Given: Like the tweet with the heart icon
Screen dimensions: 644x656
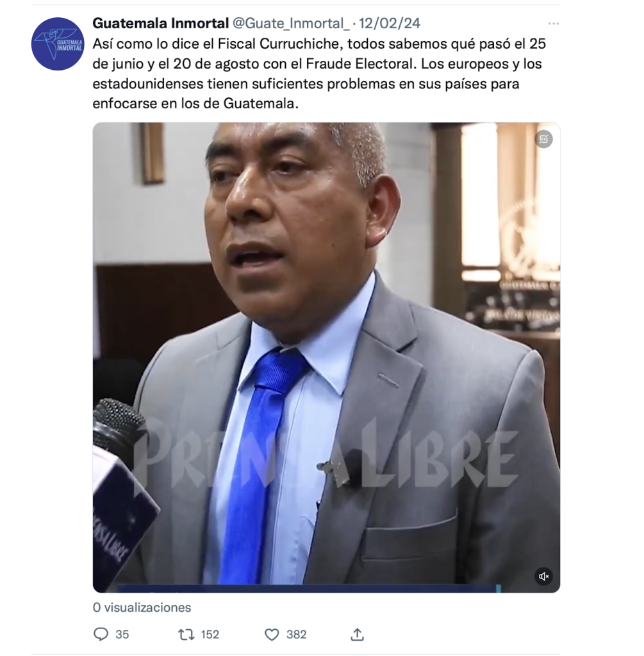Looking at the screenshot, I should pyautogui.click(x=272, y=635).
